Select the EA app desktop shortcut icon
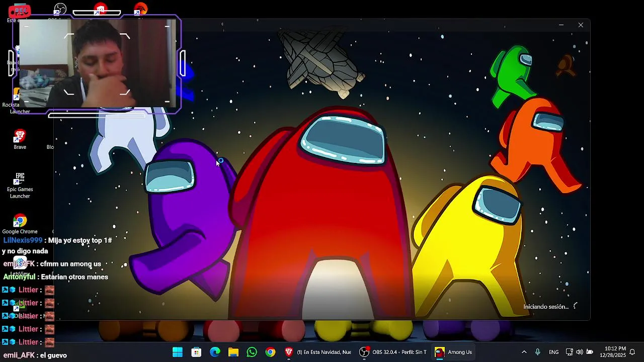 (x=141, y=9)
